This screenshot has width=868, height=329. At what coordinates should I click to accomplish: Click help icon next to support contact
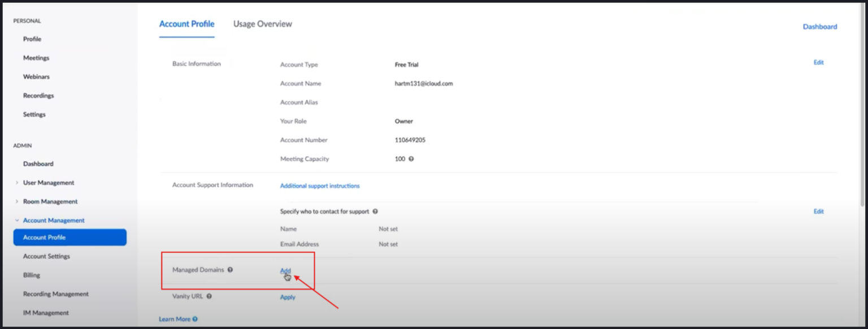coord(375,212)
